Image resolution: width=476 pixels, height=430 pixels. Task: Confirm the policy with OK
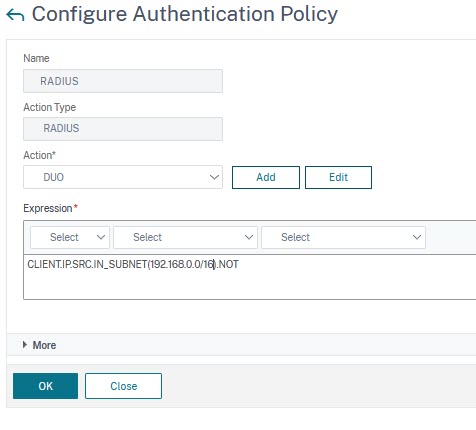45,386
